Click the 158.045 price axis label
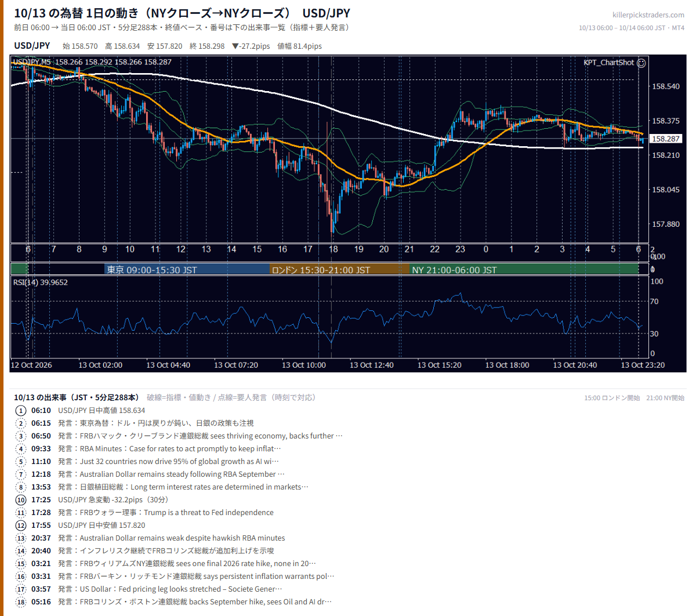This screenshot has width=696, height=616. coord(666,190)
